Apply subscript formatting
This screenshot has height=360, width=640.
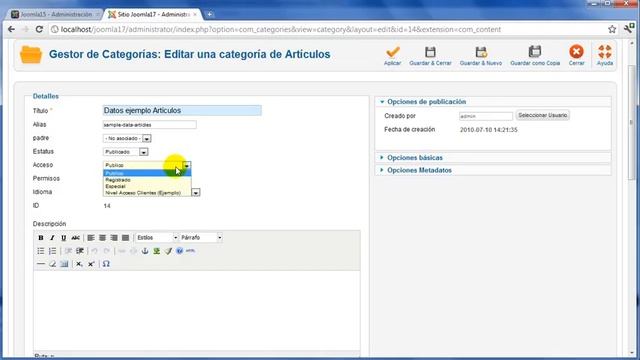tap(79, 264)
